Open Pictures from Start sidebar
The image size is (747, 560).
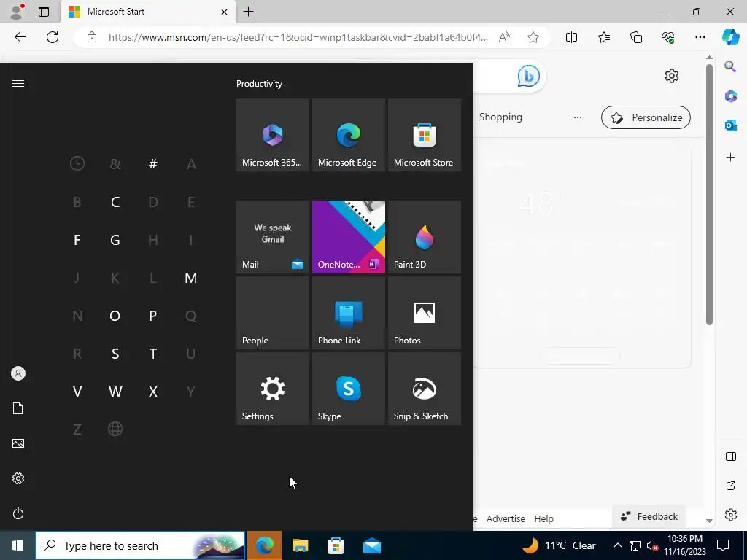click(18, 443)
